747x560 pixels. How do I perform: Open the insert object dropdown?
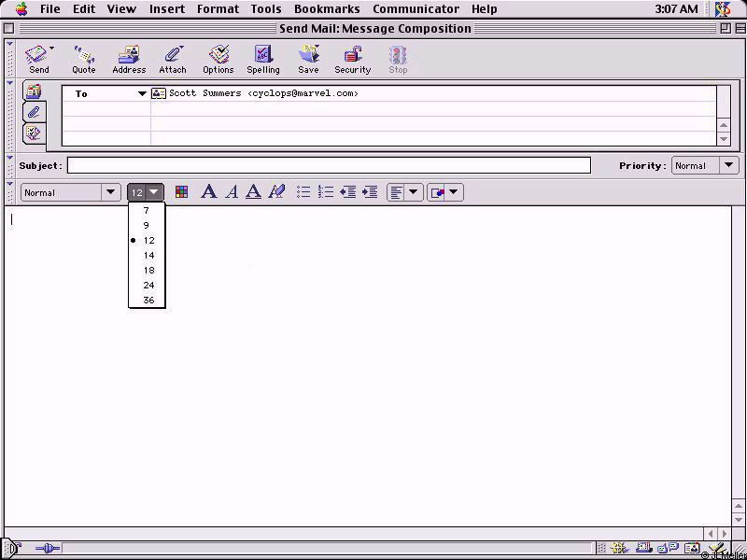point(445,192)
